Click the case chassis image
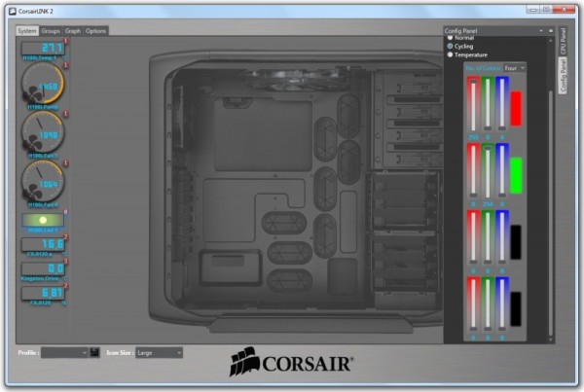The image size is (584, 392). [296, 192]
